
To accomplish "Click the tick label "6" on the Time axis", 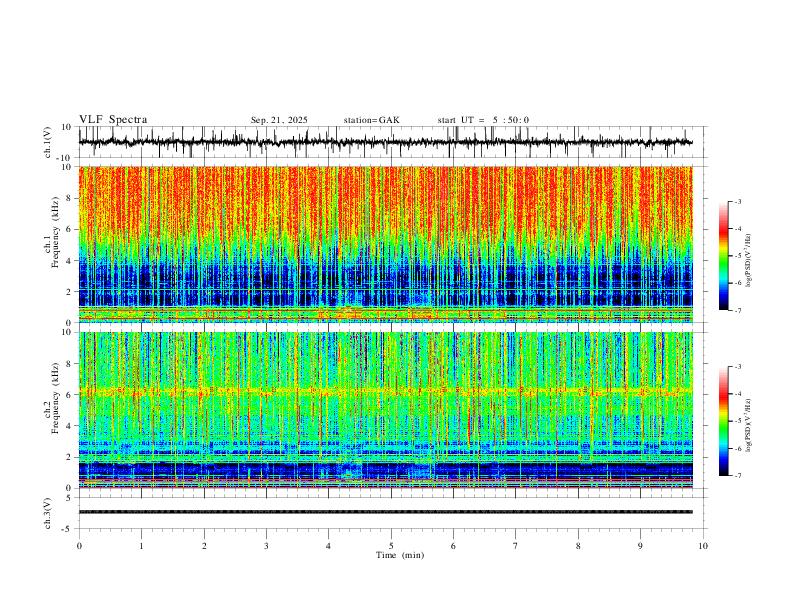I will (x=453, y=546).
